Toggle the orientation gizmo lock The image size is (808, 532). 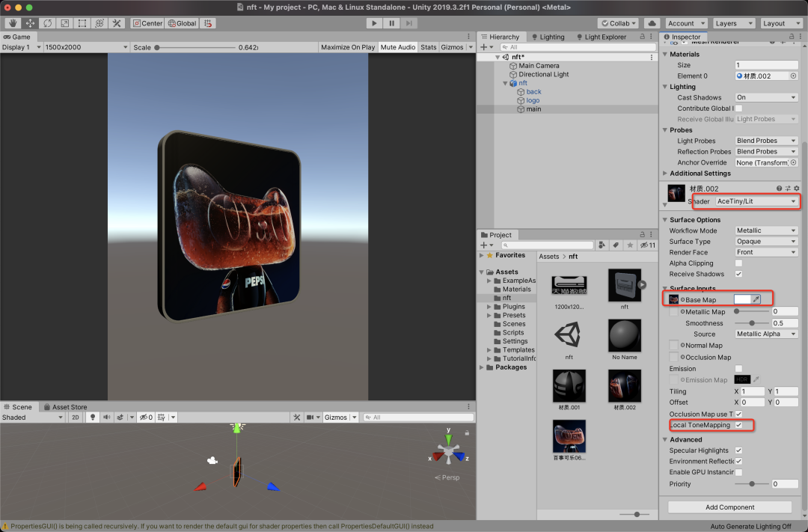(467, 433)
